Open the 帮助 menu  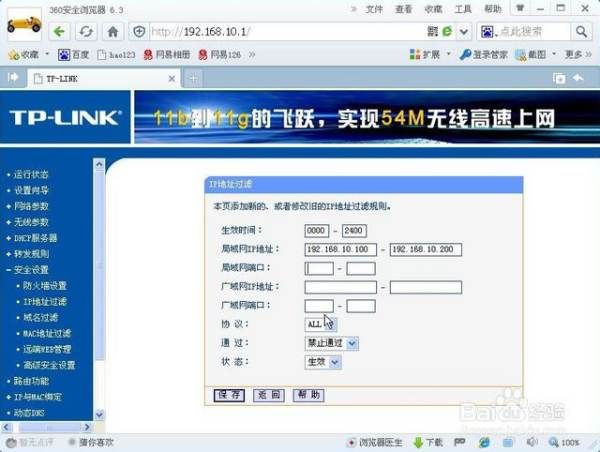point(493,9)
